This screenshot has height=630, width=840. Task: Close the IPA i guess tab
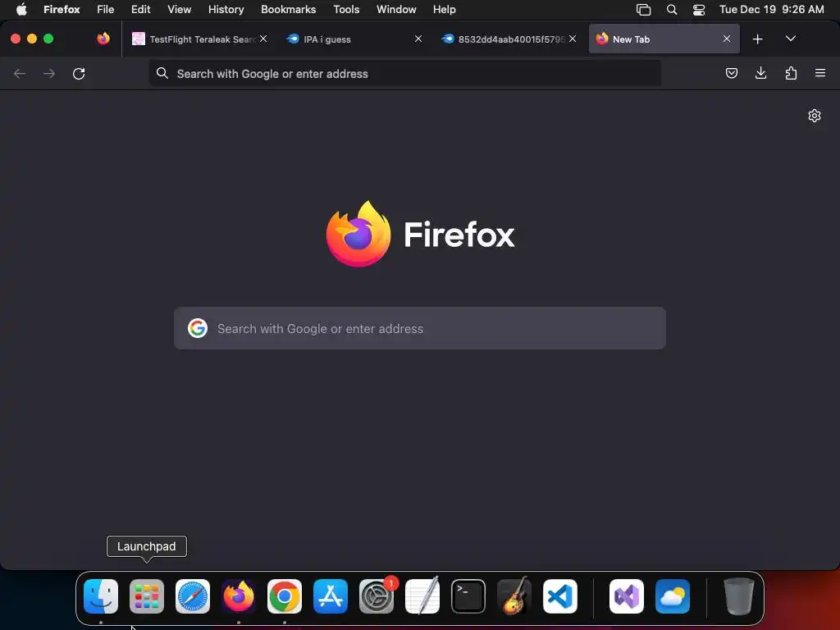click(x=418, y=39)
